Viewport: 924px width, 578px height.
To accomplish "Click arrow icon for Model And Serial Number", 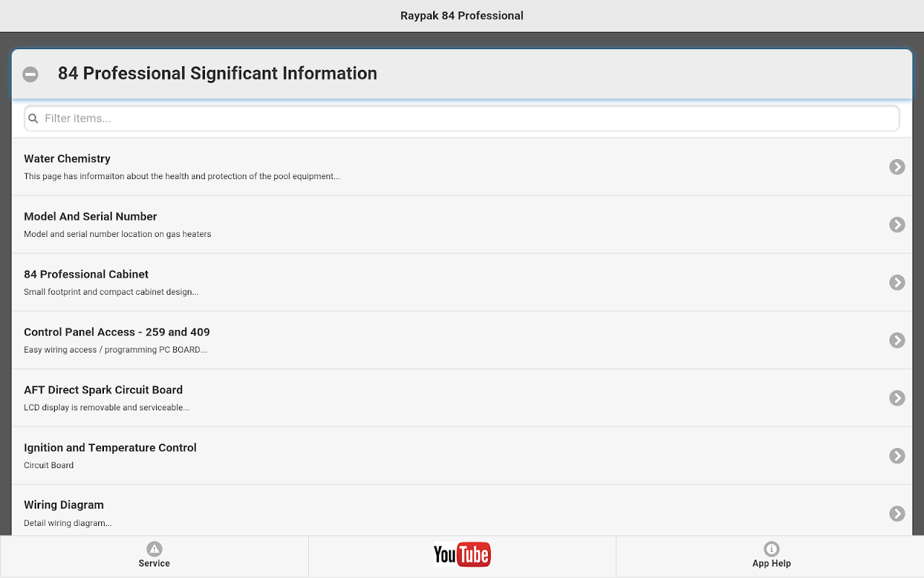I will [x=897, y=225].
